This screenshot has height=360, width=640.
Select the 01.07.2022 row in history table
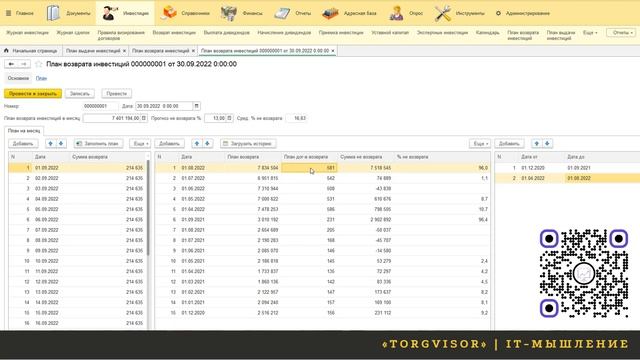coord(322,178)
